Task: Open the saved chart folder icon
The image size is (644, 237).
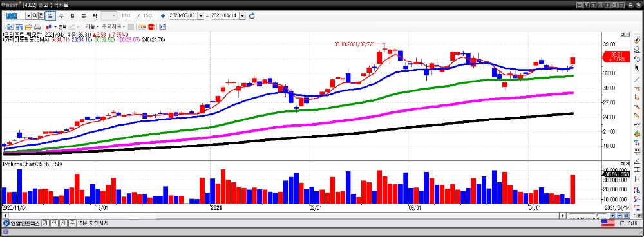Action: pos(28,26)
